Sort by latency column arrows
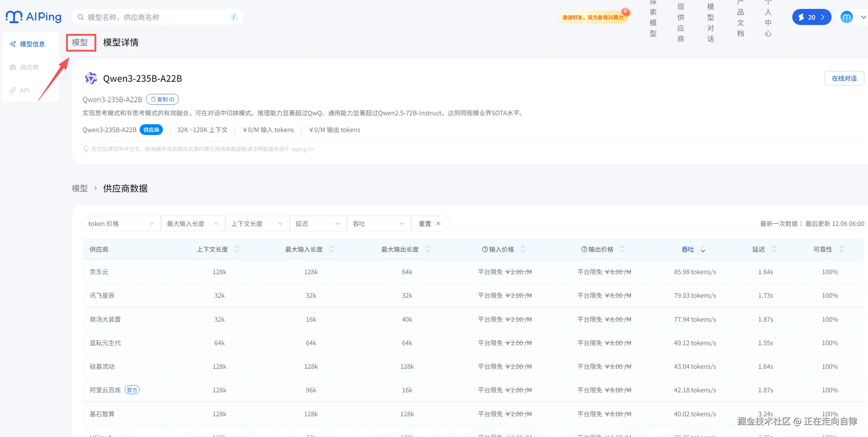Viewport: 868px width, 437px height. (x=774, y=249)
